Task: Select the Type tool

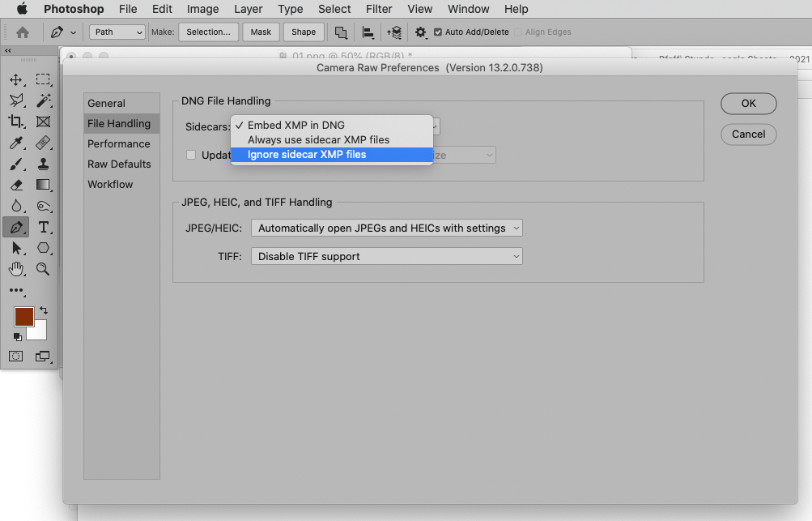Action: (x=43, y=227)
